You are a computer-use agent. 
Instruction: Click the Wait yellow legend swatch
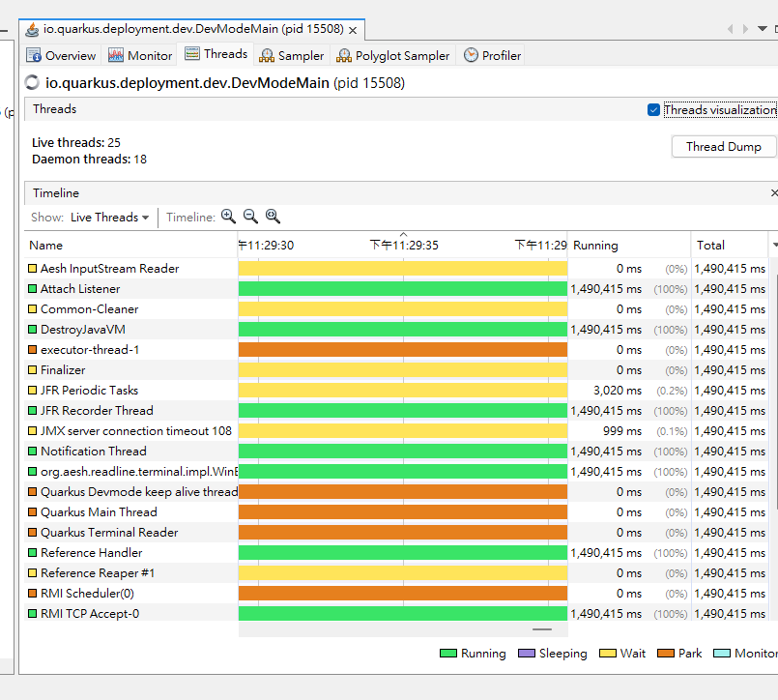point(607,654)
